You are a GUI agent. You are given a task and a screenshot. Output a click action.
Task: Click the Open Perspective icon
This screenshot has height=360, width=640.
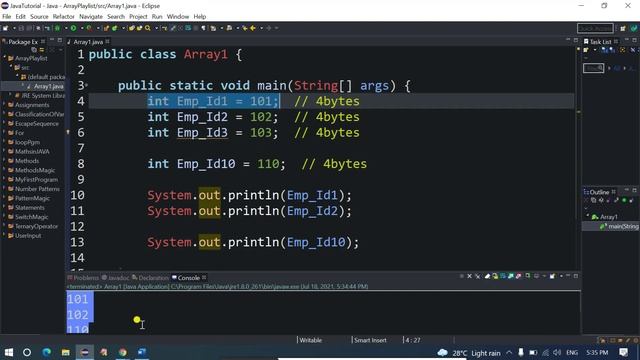(623, 28)
